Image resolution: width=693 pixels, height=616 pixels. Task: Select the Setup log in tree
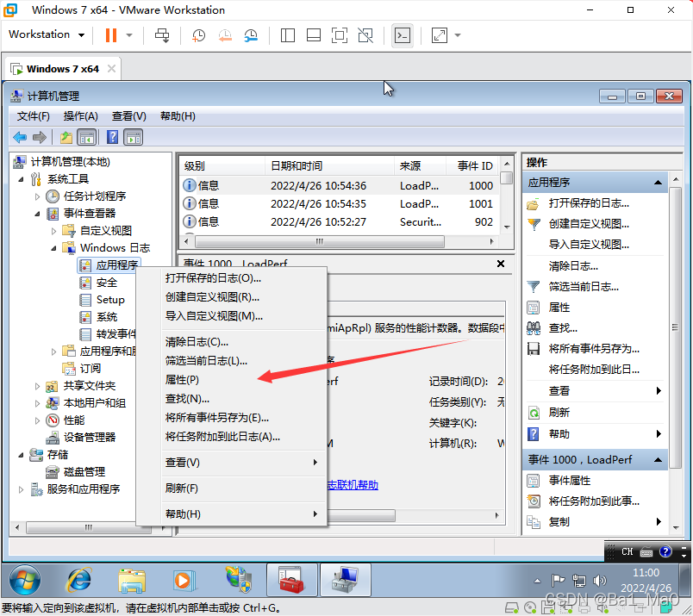pyautogui.click(x=110, y=300)
